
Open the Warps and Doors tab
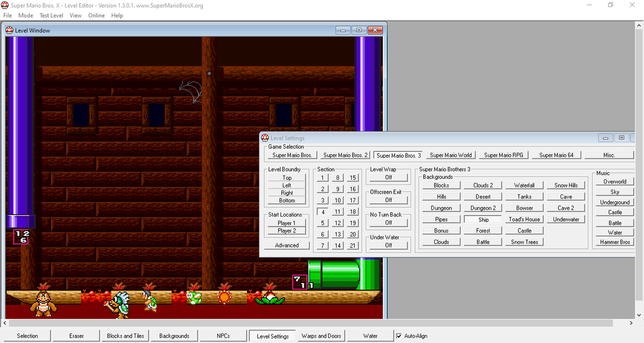(x=321, y=336)
